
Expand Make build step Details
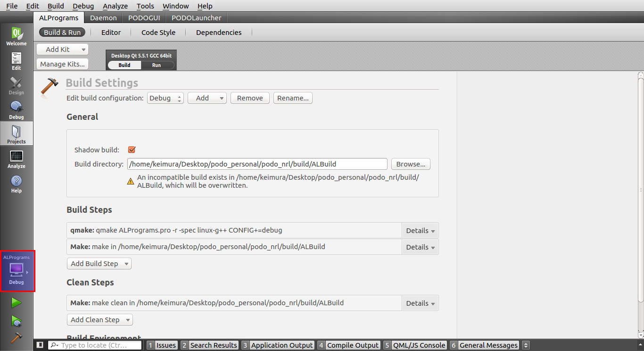point(420,247)
